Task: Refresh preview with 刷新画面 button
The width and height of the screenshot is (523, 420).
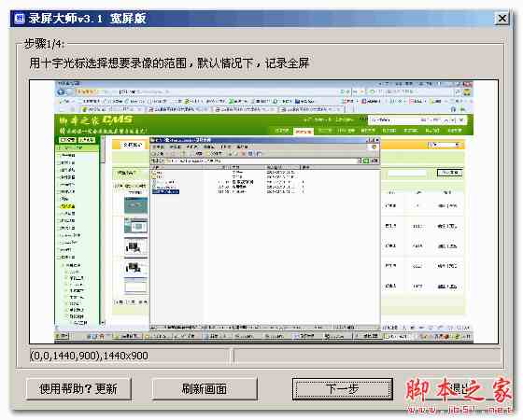Action: [205, 388]
